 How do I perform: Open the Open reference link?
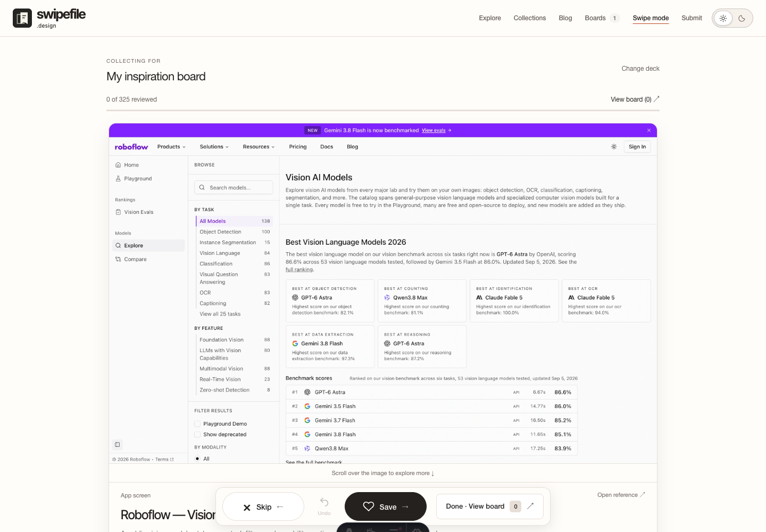pos(621,495)
